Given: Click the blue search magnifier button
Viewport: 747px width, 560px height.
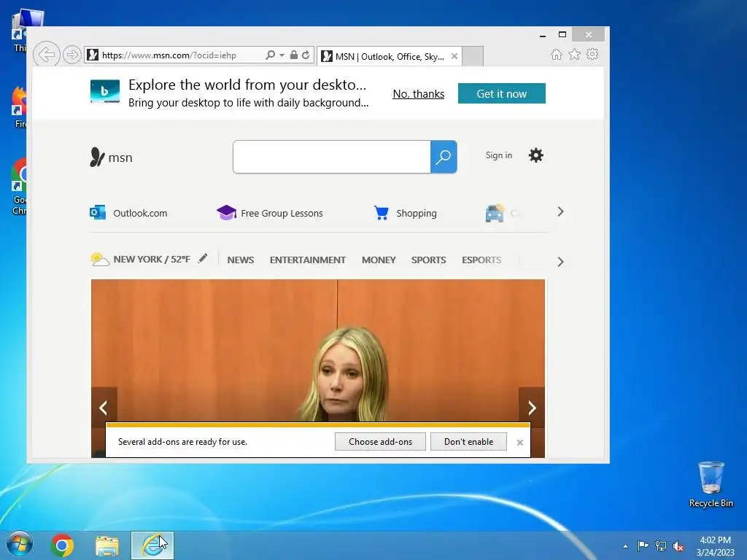Looking at the screenshot, I should pyautogui.click(x=444, y=157).
